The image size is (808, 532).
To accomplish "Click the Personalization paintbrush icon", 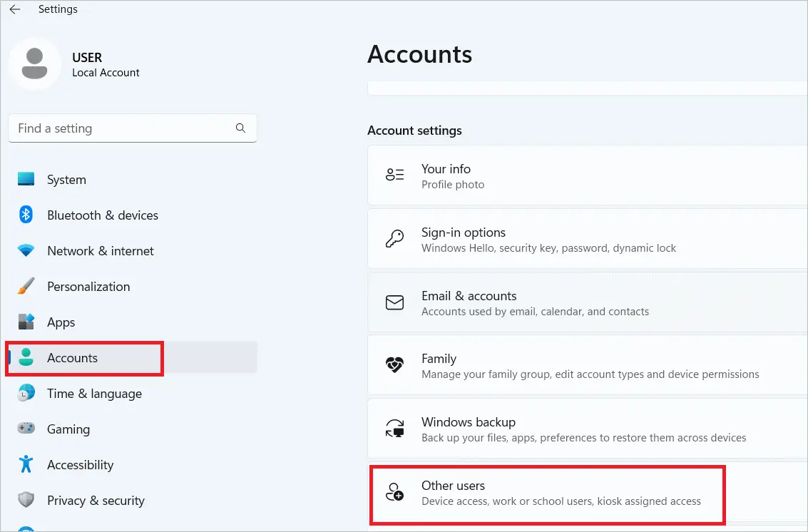I will pyautogui.click(x=26, y=286).
